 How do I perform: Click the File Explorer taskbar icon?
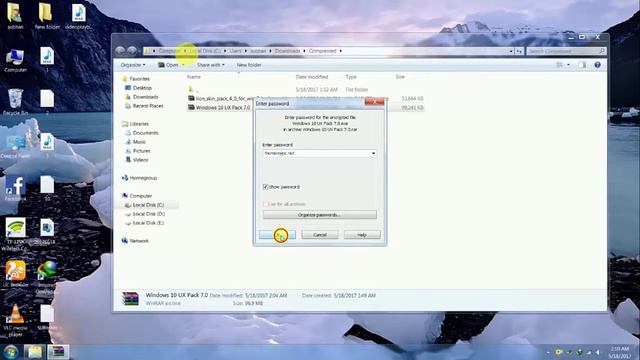coord(35,352)
